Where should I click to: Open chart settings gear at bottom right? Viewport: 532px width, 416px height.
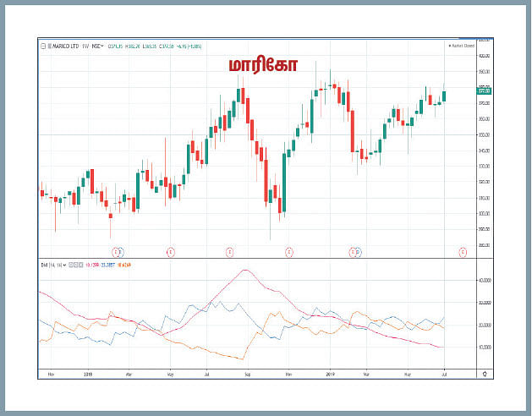(485, 374)
